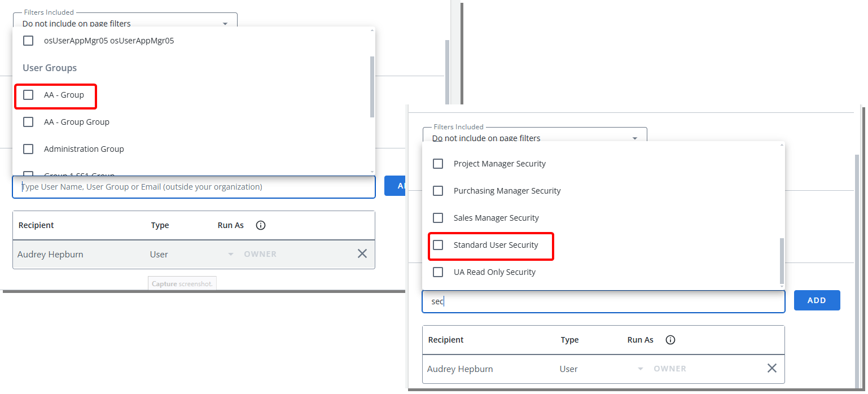Image resolution: width=868 pixels, height=394 pixels.
Task: Remove Audrey Hepburn recipient on right panel
Action: pos(772,368)
